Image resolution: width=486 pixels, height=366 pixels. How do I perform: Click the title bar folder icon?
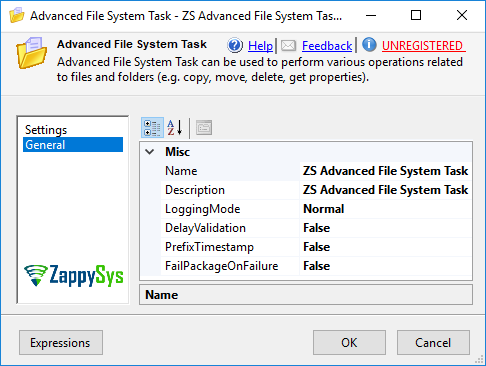(x=17, y=15)
